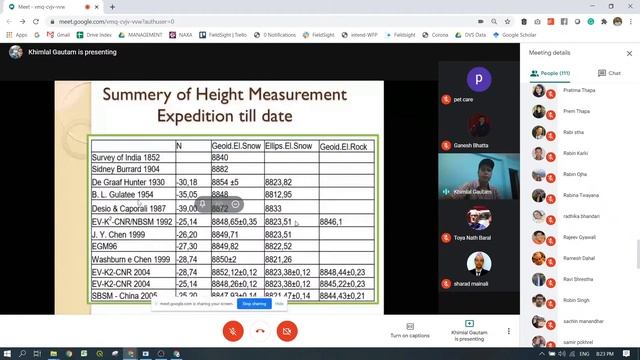Click the pin icon on presentation overlay
This screenshot has height=360, width=640.
[203, 204]
